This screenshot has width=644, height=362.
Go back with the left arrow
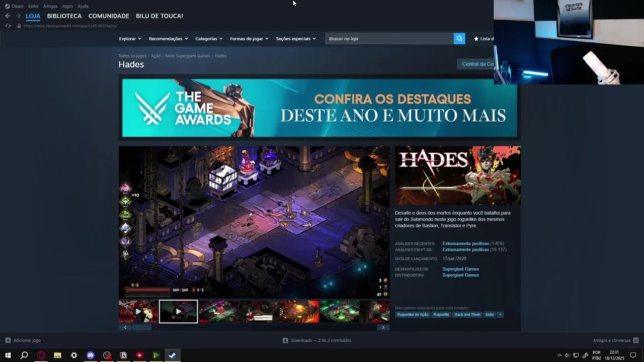pos(8,16)
